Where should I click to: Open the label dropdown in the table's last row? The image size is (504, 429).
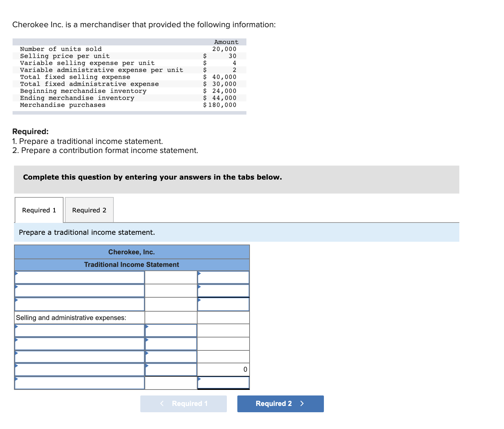80,383
